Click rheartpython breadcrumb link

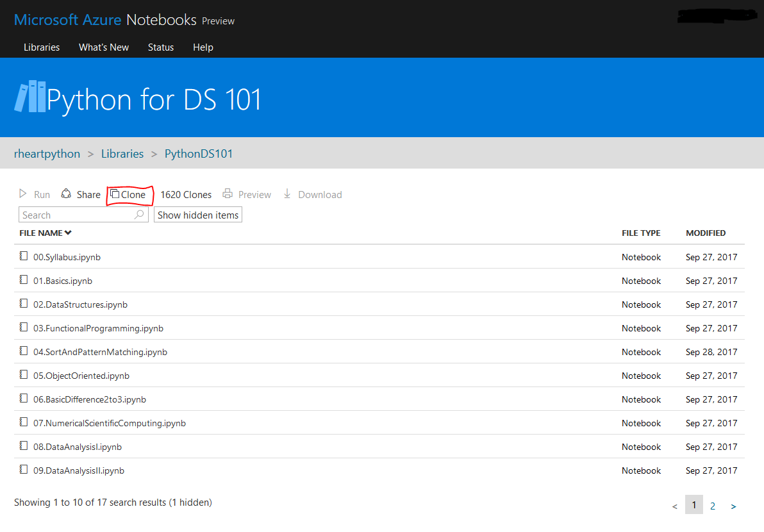point(47,154)
